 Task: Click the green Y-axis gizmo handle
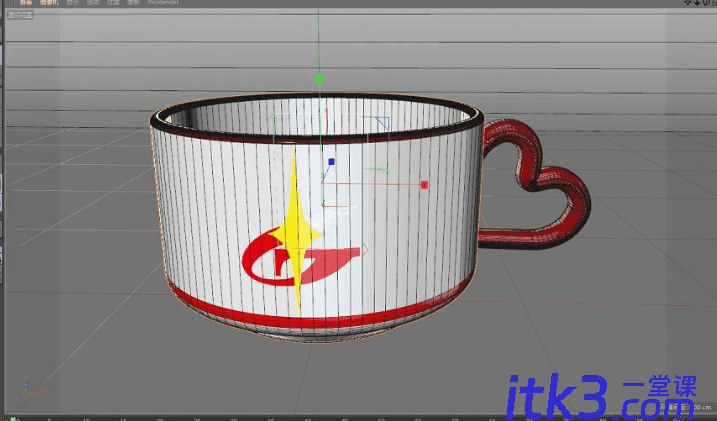pos(319,79)
